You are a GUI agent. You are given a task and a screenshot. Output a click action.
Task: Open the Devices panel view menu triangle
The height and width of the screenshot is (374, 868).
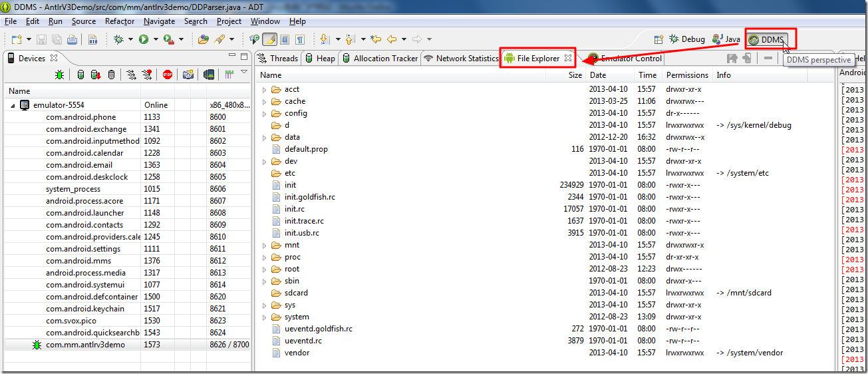tap(244, 72)
